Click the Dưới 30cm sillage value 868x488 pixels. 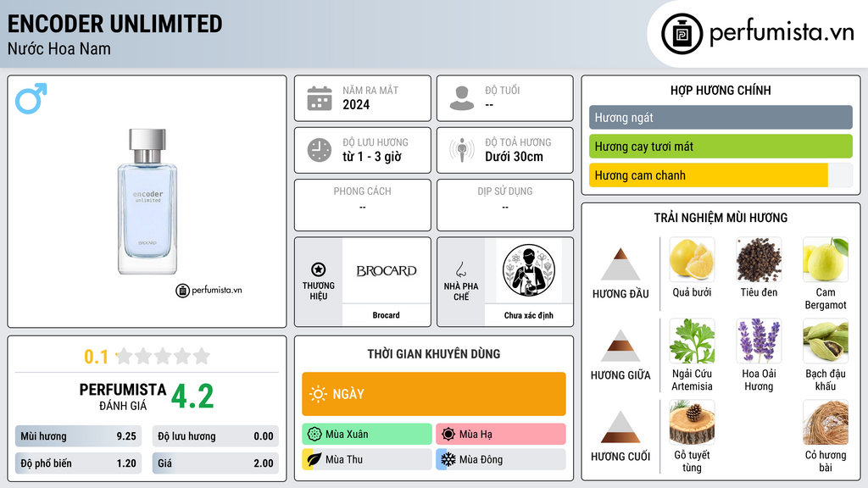(514, 157)
